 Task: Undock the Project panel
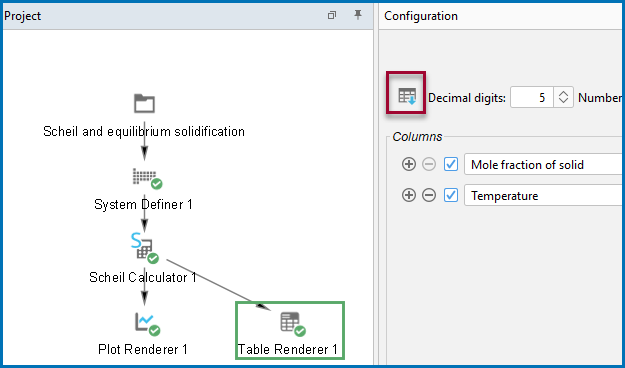[x=332, y=15]
